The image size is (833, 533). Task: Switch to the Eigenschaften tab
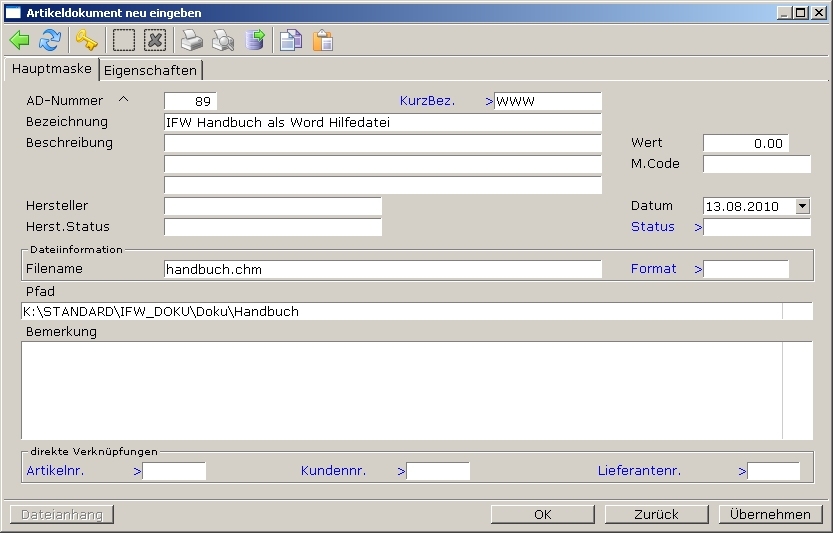pos(150,70)
